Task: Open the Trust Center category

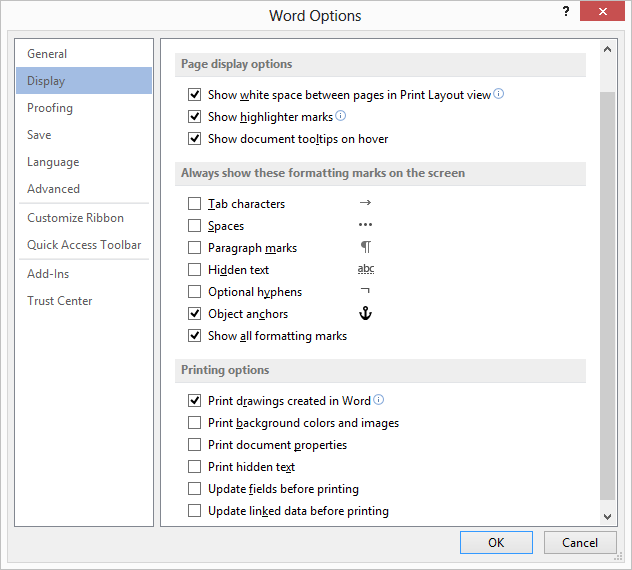Action: [84, 301]
